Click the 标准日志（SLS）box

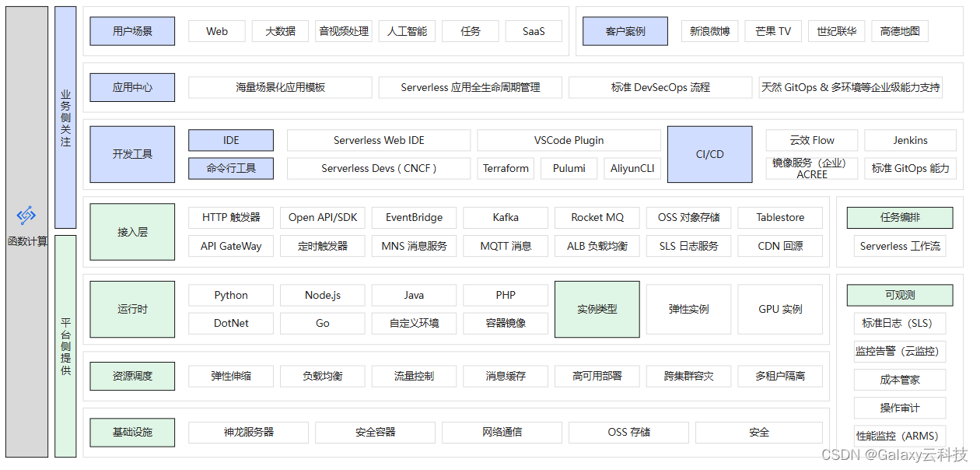click(x=900, y=323)
